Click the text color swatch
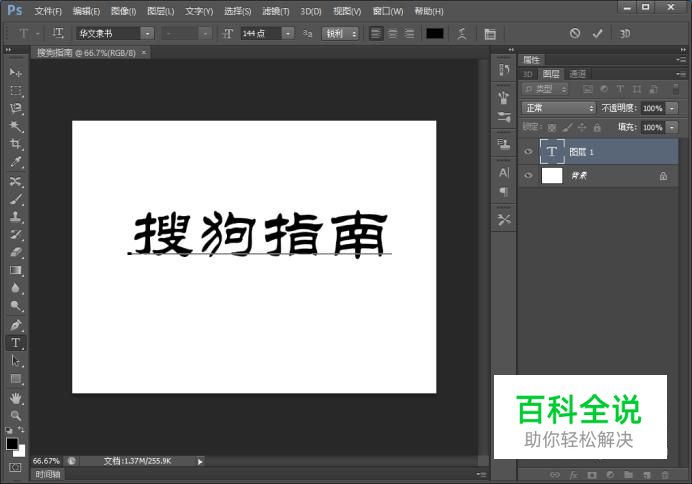This screenshot has width=692, height=484. coord(435,34)
